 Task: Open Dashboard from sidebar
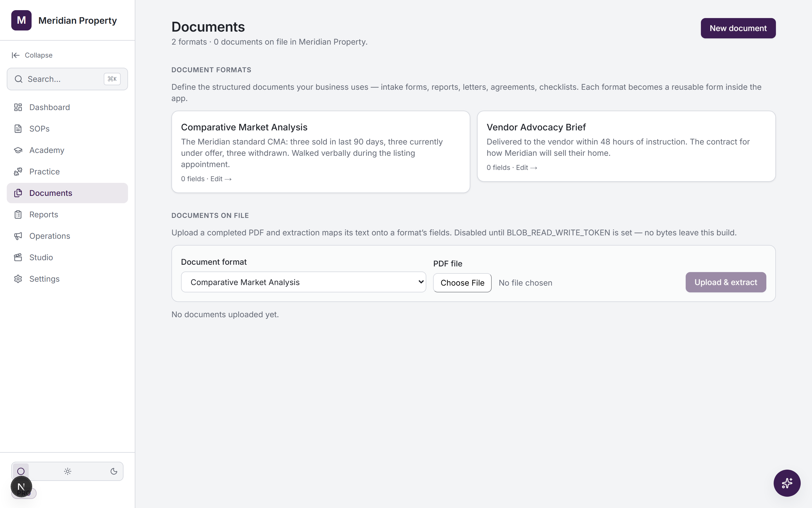pos(67,107)
